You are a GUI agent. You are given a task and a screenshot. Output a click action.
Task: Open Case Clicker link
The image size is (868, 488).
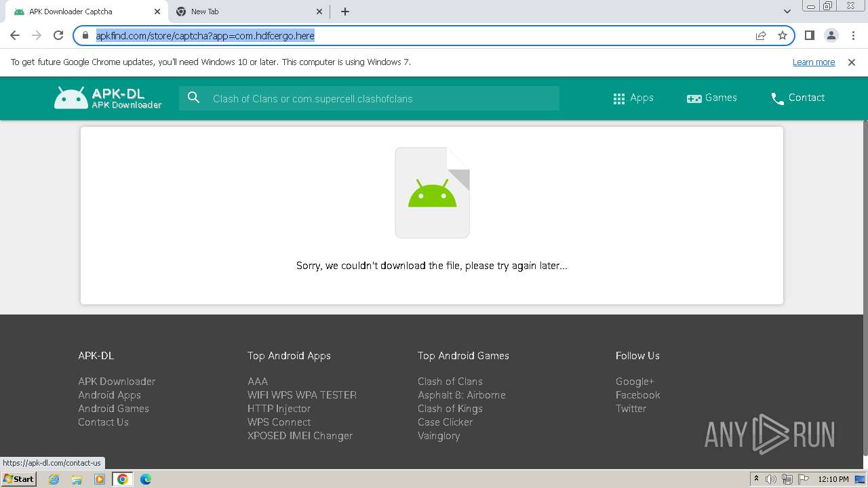(445, 422)
